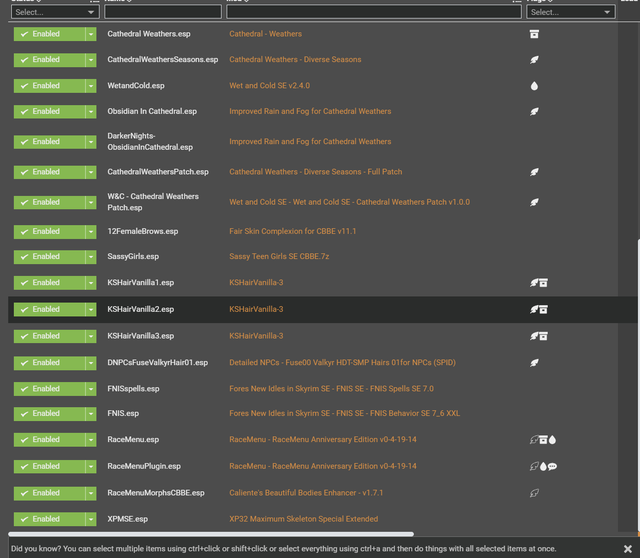Click the feather flag on KSHairVanilla3.esp

point(534,336)
